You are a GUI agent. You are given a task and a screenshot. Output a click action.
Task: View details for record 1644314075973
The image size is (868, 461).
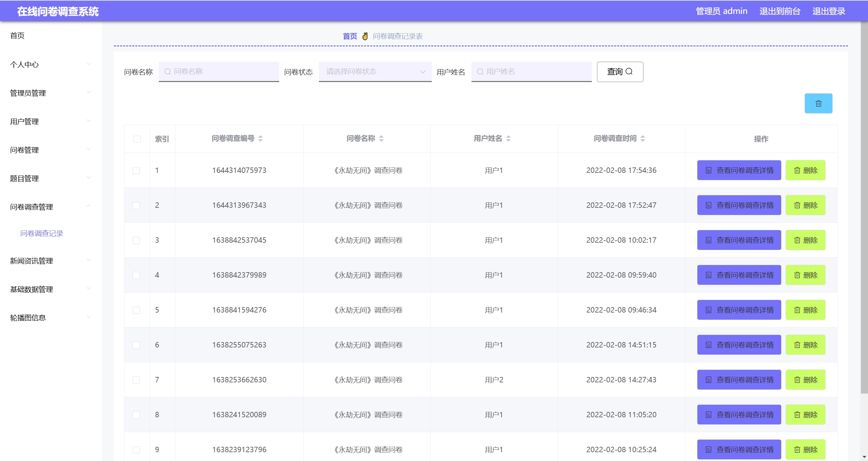739,170
